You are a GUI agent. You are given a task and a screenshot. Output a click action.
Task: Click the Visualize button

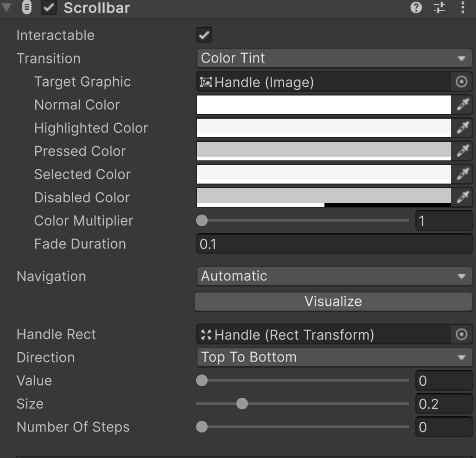point(333,302)
